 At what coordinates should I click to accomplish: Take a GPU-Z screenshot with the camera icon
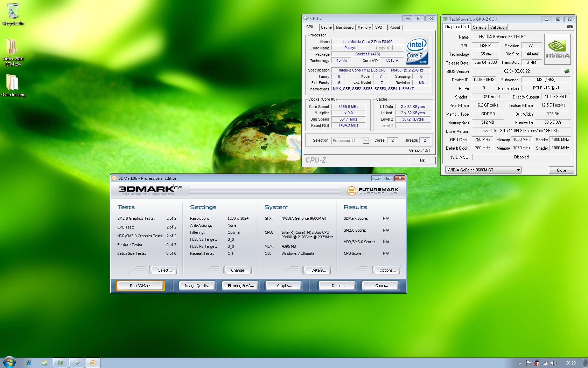coord(570,27)
